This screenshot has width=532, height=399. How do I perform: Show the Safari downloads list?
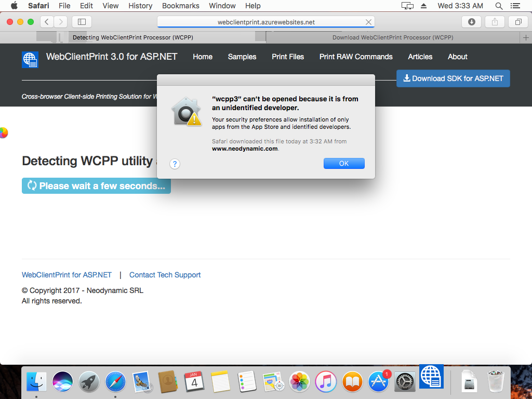(x=471, y=22)
